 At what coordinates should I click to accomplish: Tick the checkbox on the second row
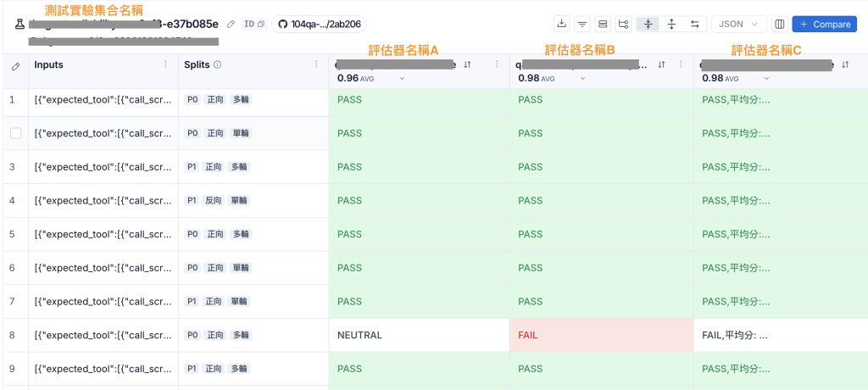(x=16, y=133)
